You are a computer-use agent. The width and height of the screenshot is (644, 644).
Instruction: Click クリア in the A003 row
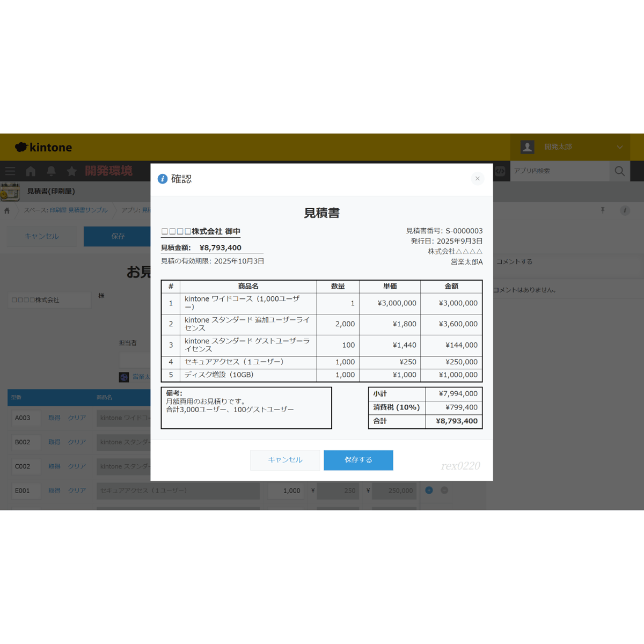[x=77, y=418]
